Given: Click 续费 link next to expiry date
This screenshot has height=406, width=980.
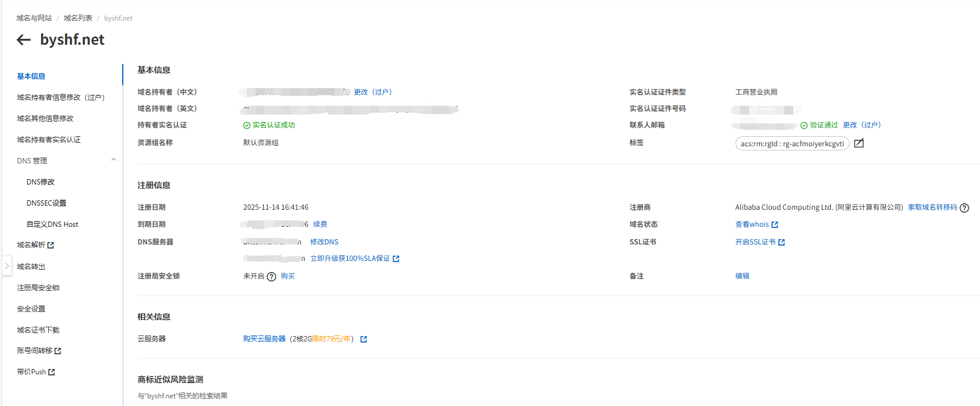Looking at the screenshot, I should pyautogui.click(x=320, y=224).
